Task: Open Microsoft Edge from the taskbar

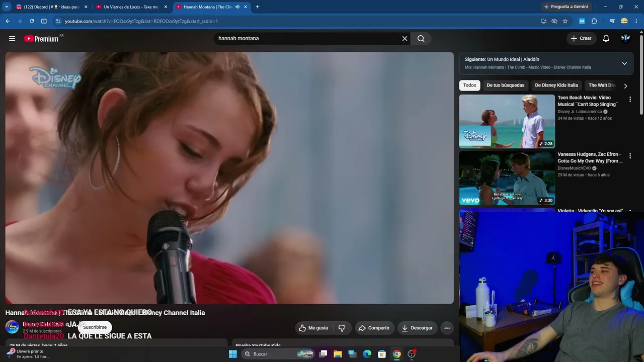Action: (367, 354)
